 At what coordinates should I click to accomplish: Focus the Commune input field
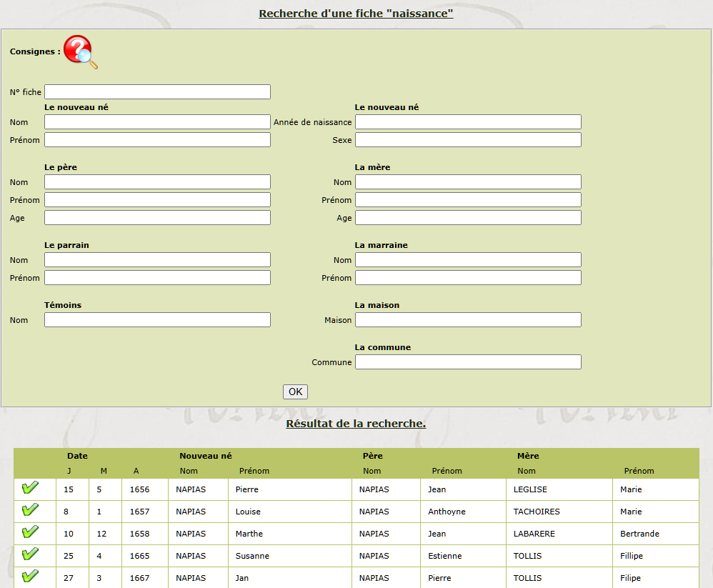pos(468,362)
